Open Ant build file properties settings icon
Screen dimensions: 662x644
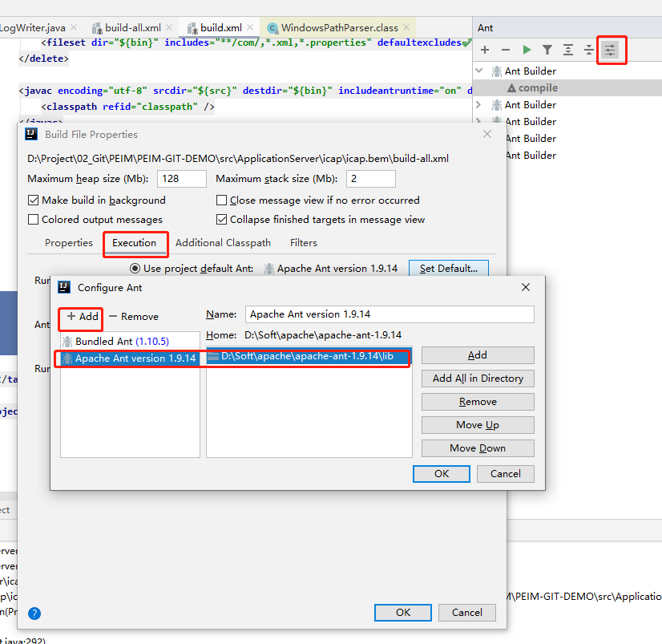pos(612,50)
